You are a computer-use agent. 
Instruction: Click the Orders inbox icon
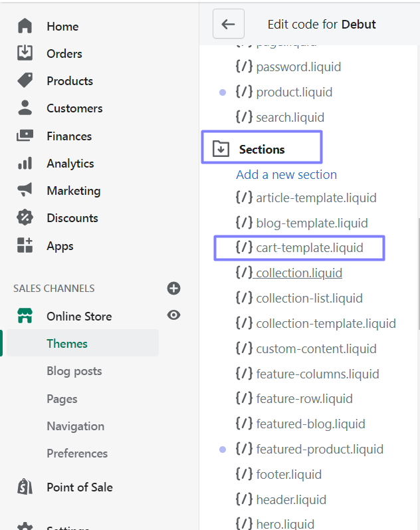point(25,53)
